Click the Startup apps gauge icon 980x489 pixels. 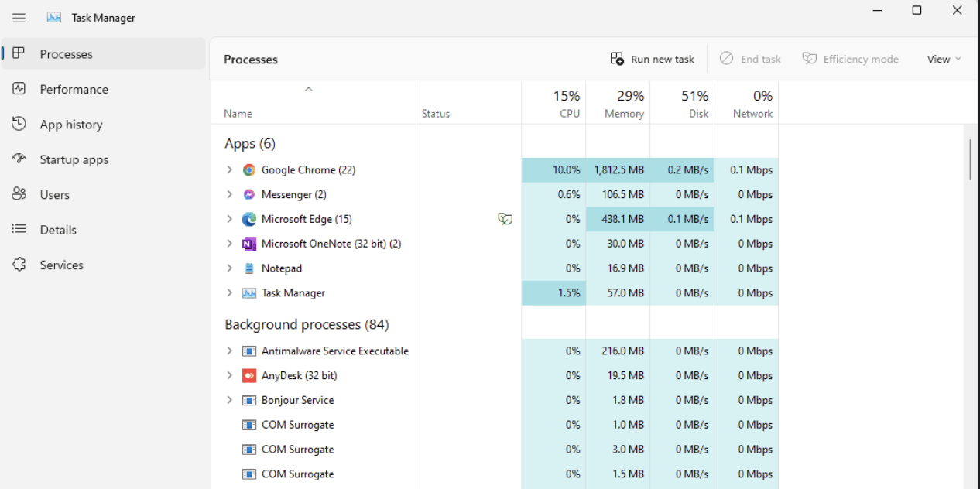(x=19, y=159)
